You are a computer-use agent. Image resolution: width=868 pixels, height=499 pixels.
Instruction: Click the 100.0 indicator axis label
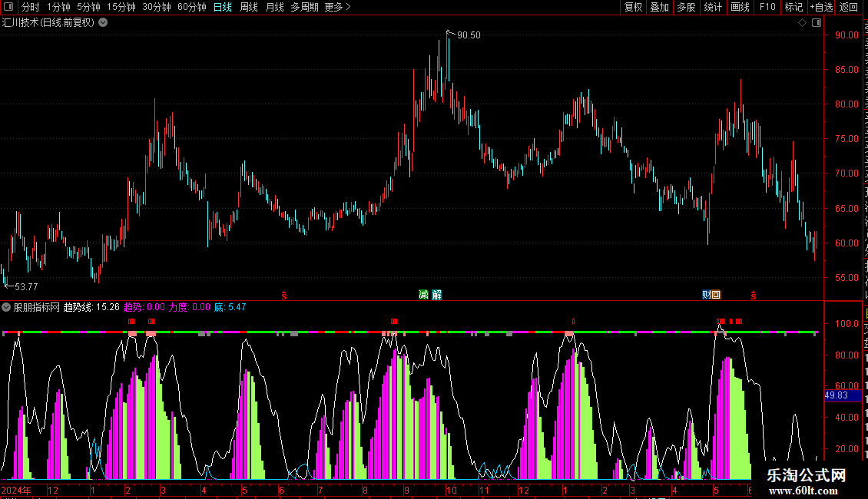point(846,324)
